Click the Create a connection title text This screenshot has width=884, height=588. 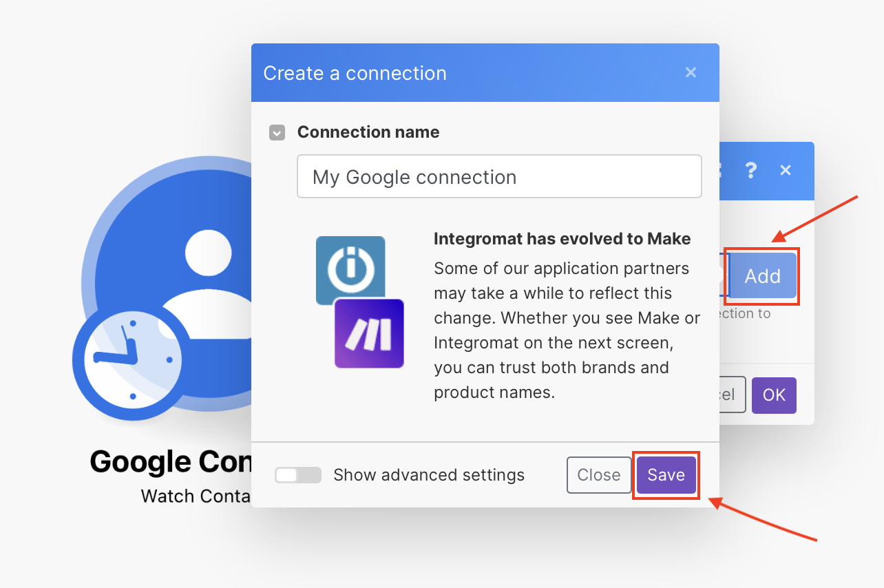tap(355, 73)
